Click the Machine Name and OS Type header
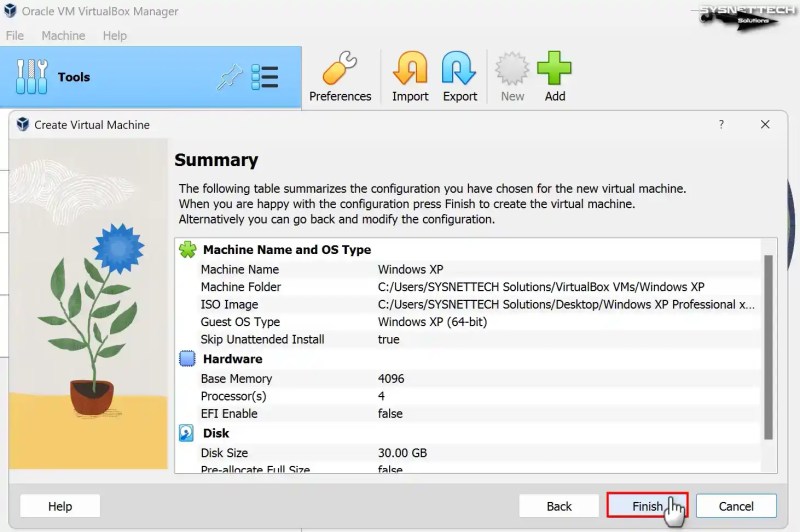 [x=287, y=249]
